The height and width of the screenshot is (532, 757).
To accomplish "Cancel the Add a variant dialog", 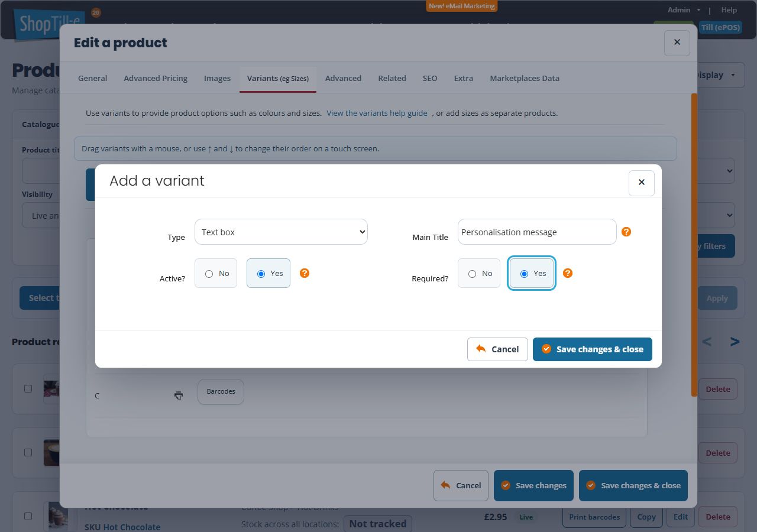I will click(x=497, y=349).
